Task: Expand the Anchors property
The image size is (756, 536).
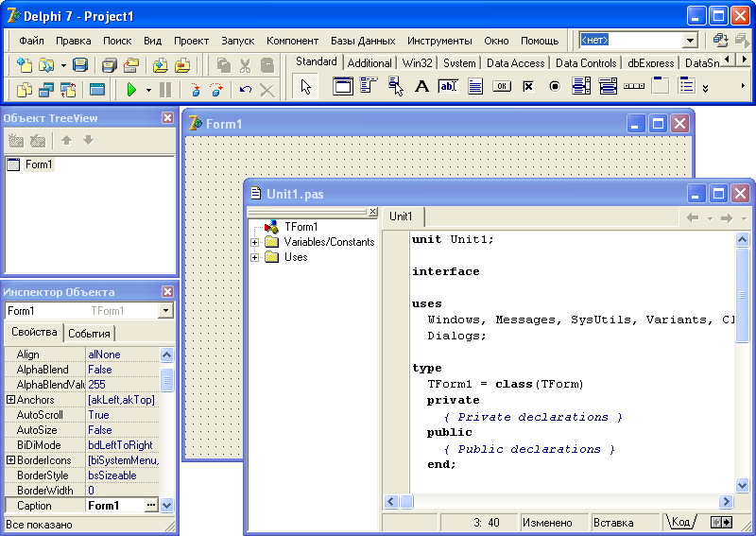Action: pyautogui.click(x=10, y=400)
